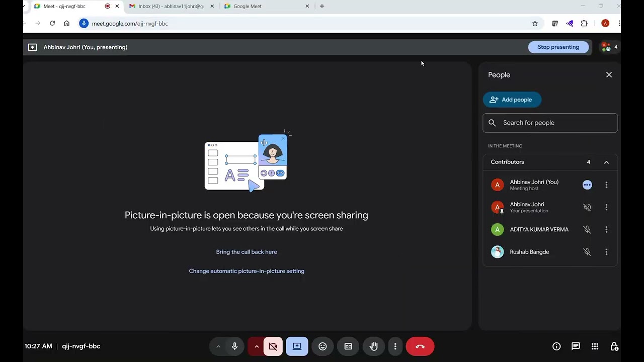Switch to the Google Meet browser tab

266,6
